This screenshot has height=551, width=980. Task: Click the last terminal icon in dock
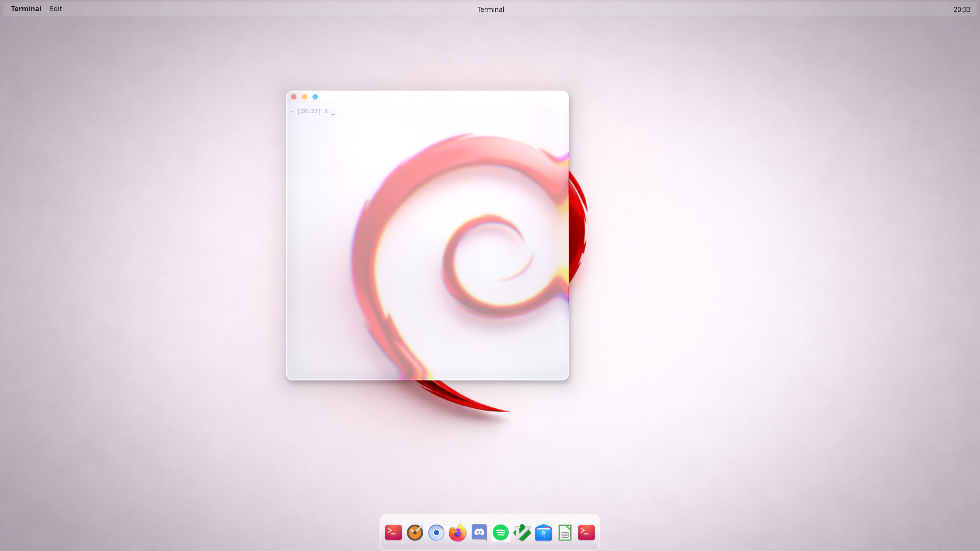tap(586, 533)
